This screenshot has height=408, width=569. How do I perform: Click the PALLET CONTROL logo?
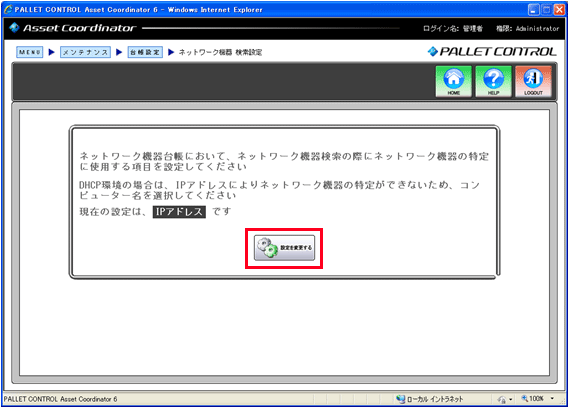[492, 52]
